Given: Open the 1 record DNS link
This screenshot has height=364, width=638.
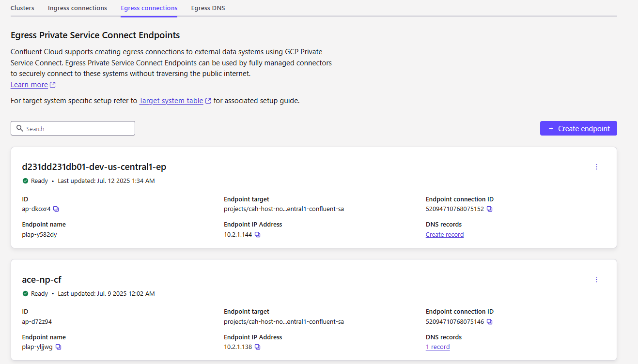Looking at the screenshot, I should coord(438,347).
